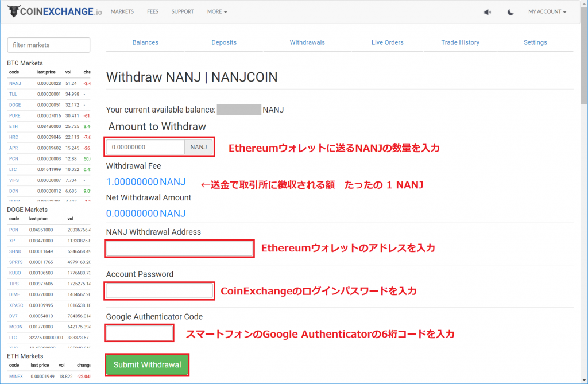Switch to the Settings tab
The width and height of the screenshot is (588, 384).
tap(535, 42)
